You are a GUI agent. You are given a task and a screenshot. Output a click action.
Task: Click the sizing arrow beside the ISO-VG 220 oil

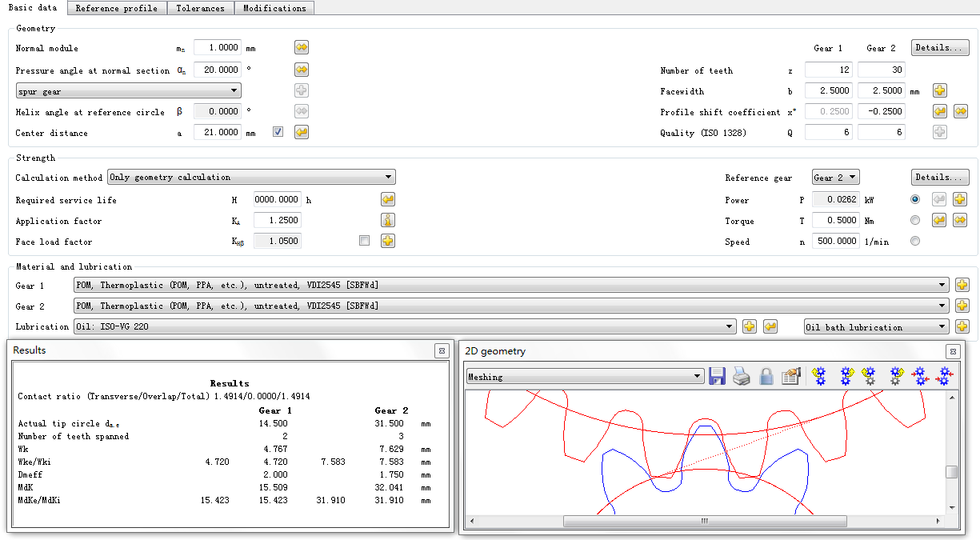[770, 326]
